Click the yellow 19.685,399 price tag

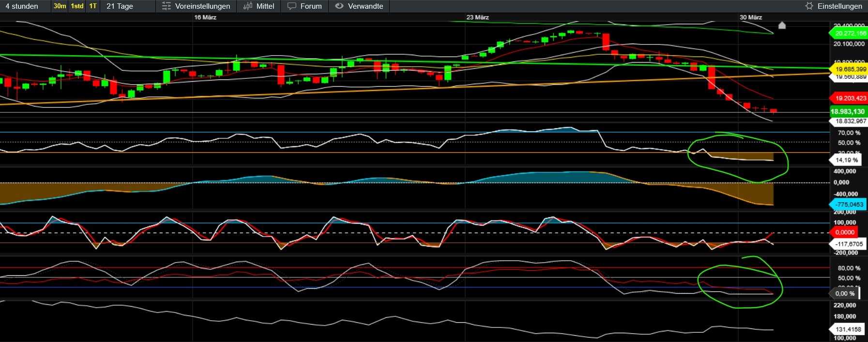(848, 69)
